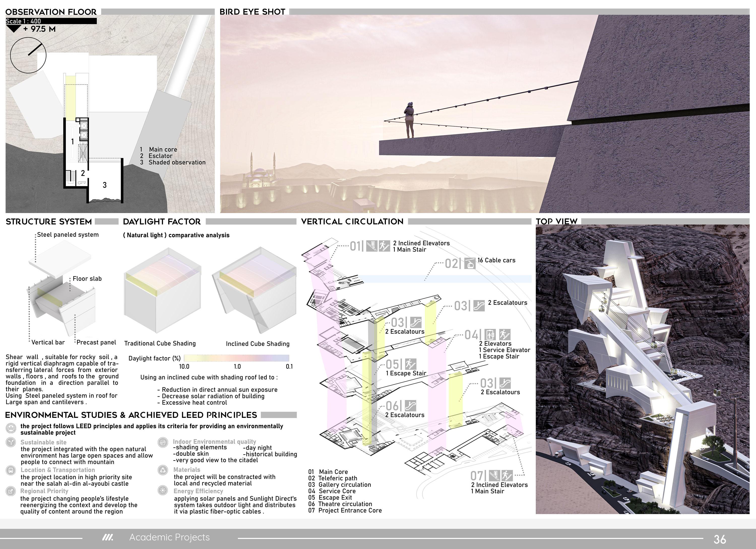Click the Energy Efficiency sun icon
The height and width of the screenshot is (549, 756).
coord(163,490)
